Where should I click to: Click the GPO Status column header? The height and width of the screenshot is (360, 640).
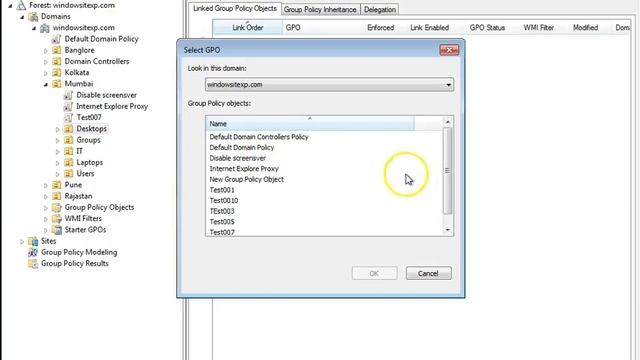pos(487,27)
